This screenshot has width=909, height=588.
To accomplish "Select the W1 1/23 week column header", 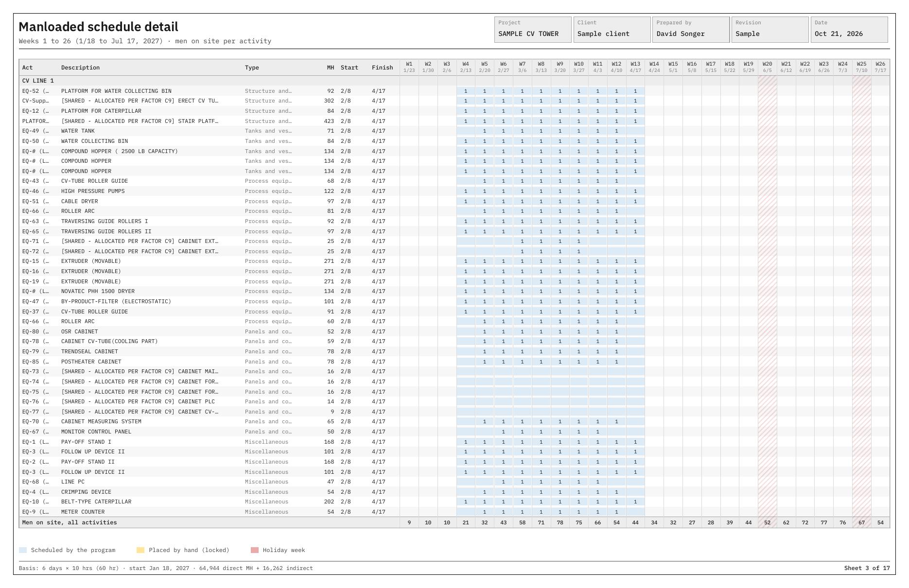I will point(409,67).
